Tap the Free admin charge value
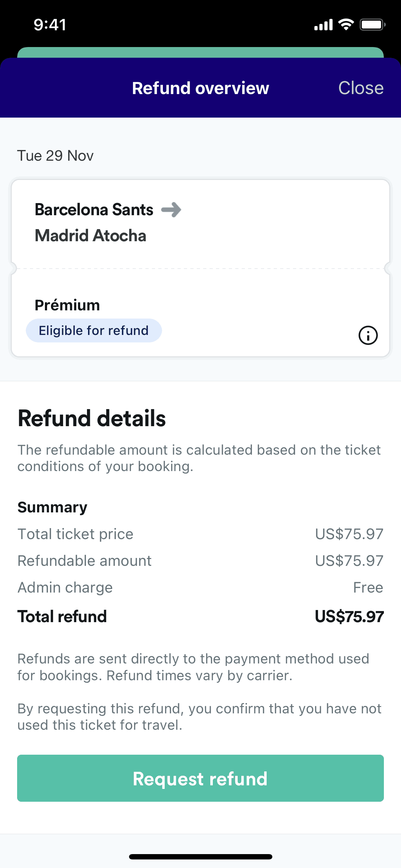 [x=368, y=588]
